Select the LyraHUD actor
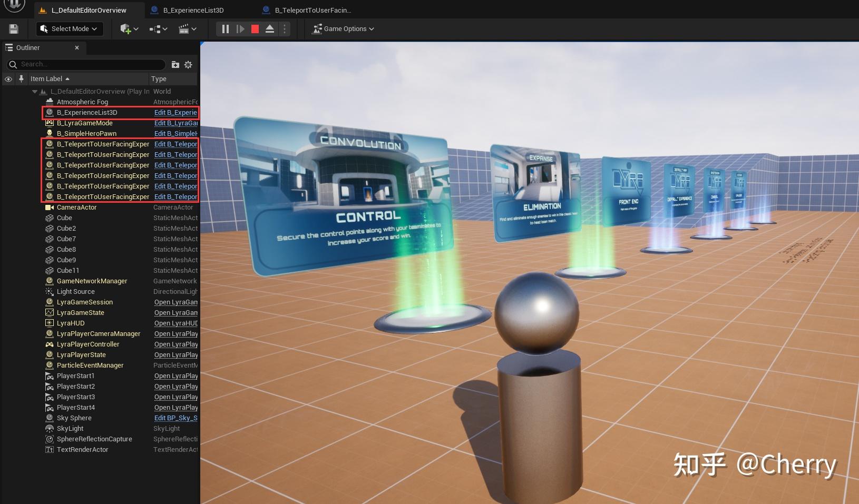This screenshot has height=504, width=859. [71, 323]
